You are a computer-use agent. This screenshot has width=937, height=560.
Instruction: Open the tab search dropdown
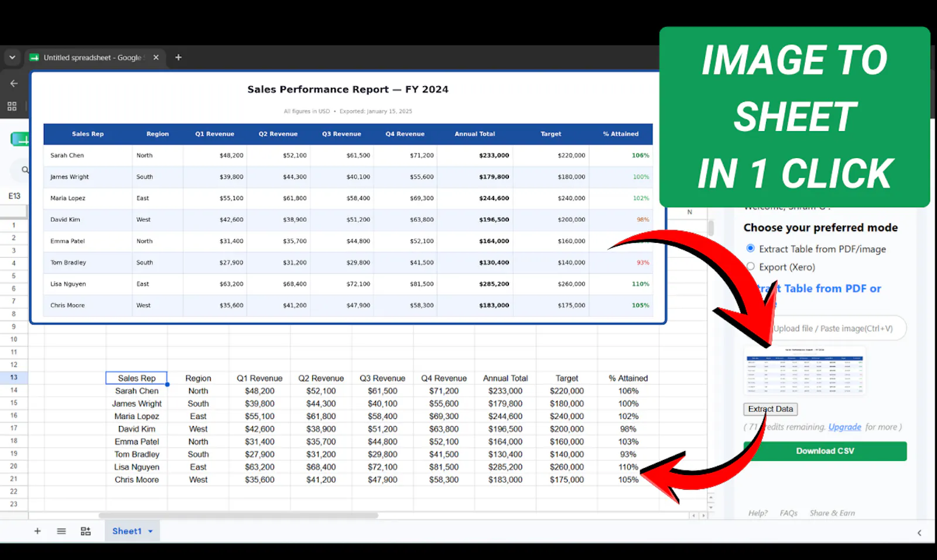12,57
